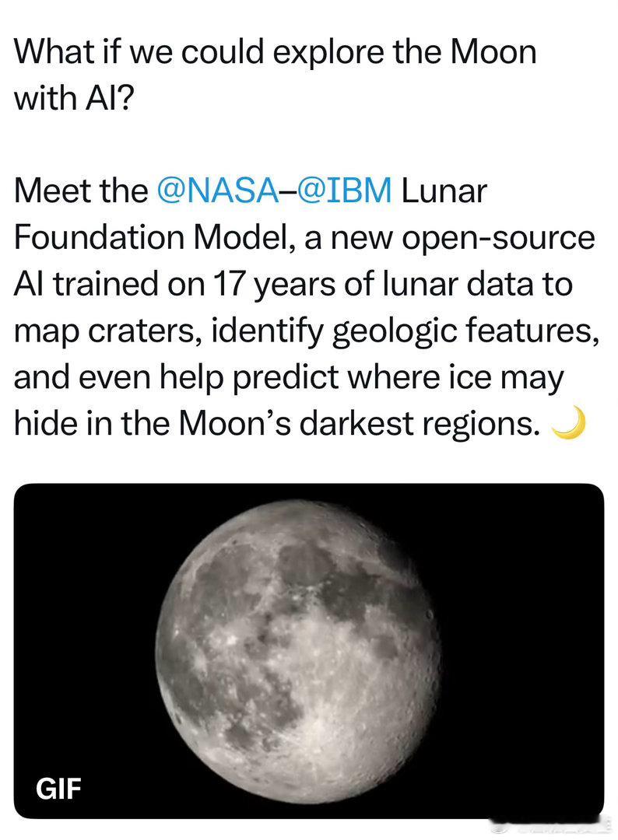Click the words "Meet the"
Viewport: 618px width, 840px height.
point(81,191)
